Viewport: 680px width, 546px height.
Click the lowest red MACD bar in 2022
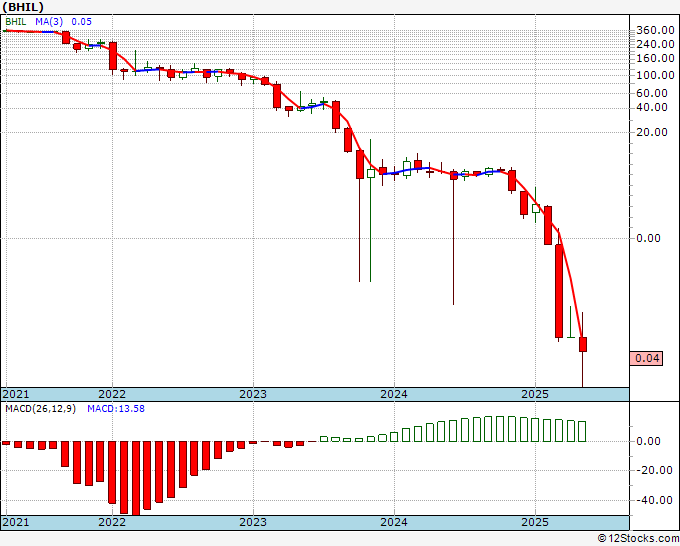coord(136,478)
